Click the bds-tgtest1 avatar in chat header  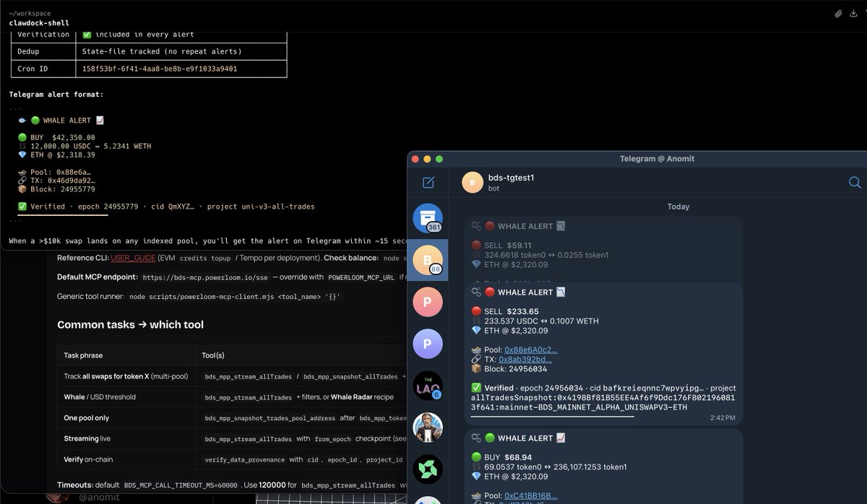[x=473, y=183]
